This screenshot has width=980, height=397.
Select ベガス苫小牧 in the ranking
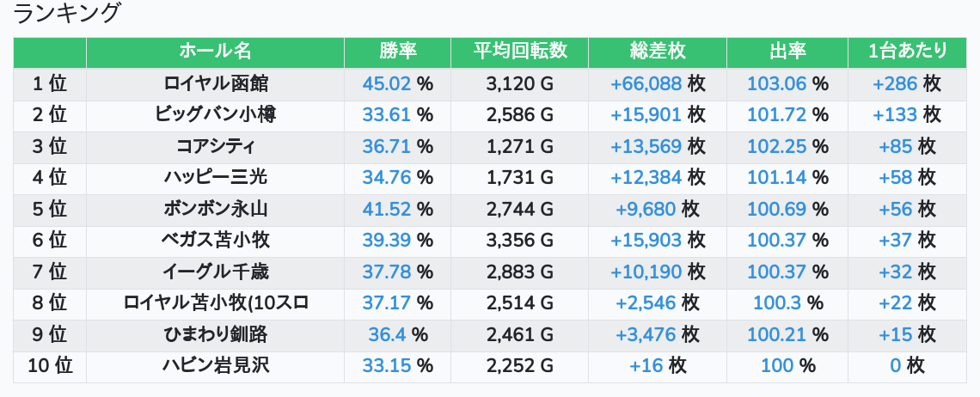coord(215,240)
